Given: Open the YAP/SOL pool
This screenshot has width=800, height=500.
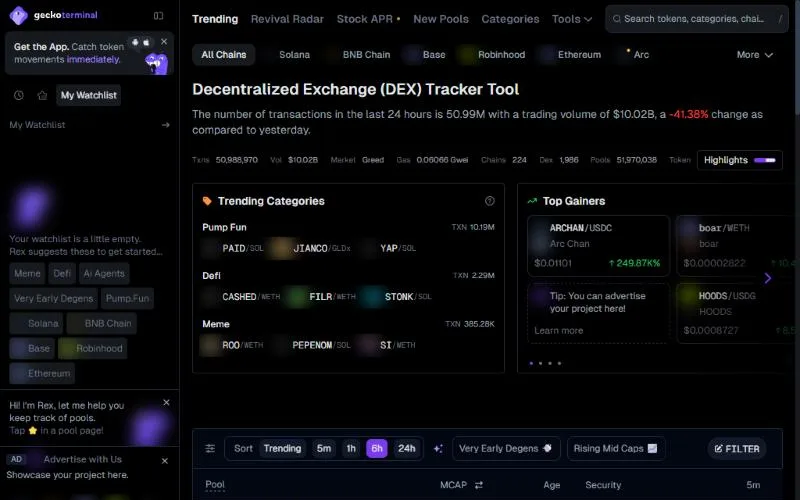Looking at the screenshot, I should click(x=388, y=248).
